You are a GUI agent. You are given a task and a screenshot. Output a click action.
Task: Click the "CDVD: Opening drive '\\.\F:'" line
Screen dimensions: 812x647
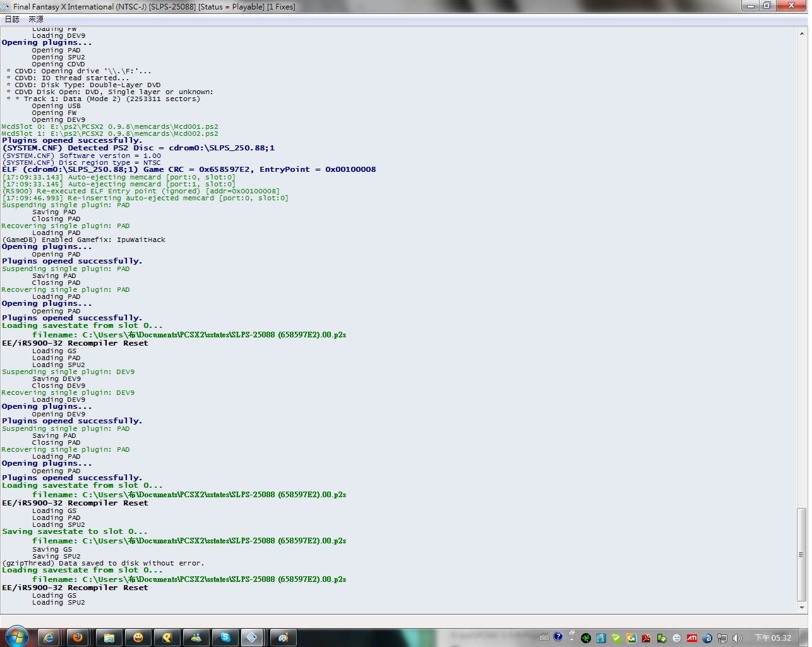point(79,71)
